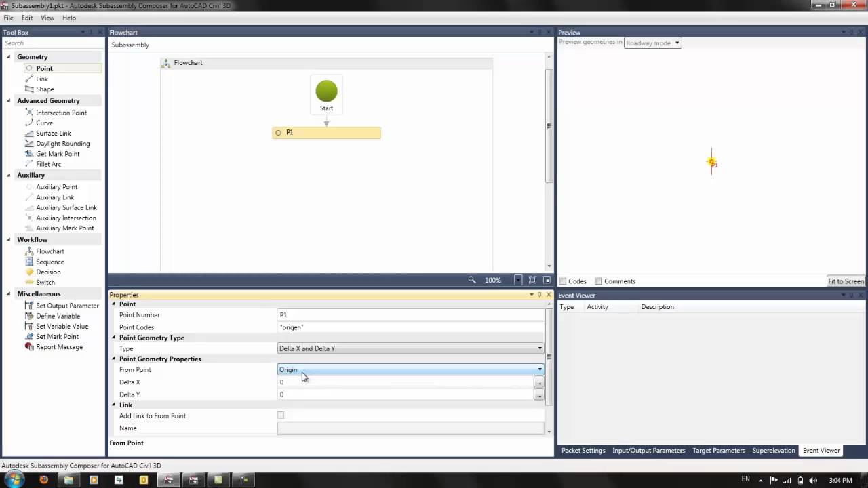Select the Link geometry tool
The width and height of the screenshot is (868, 488).
point(42,79)
